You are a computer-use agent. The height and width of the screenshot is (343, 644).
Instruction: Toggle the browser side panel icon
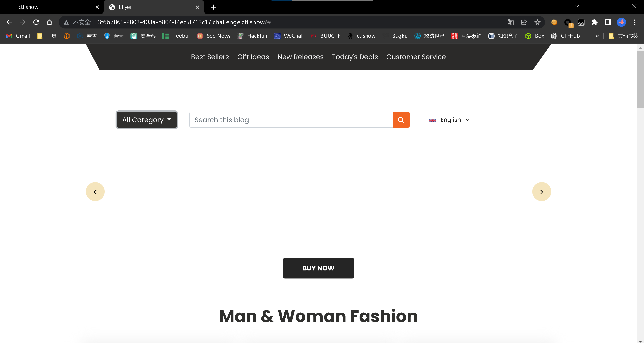(608, 22)
